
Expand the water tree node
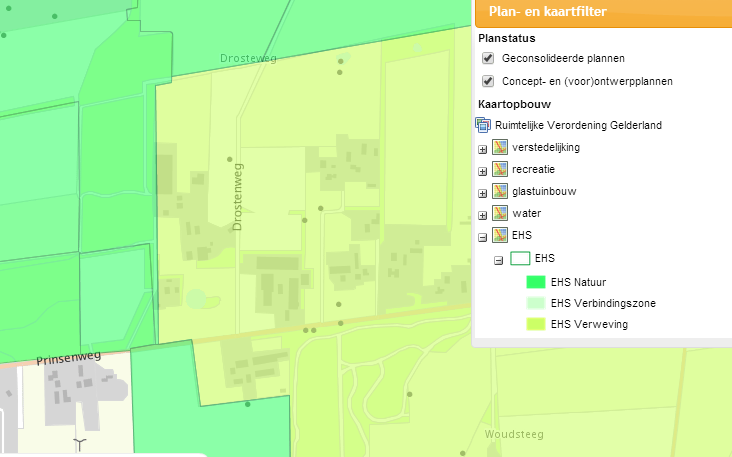(483, 215)
